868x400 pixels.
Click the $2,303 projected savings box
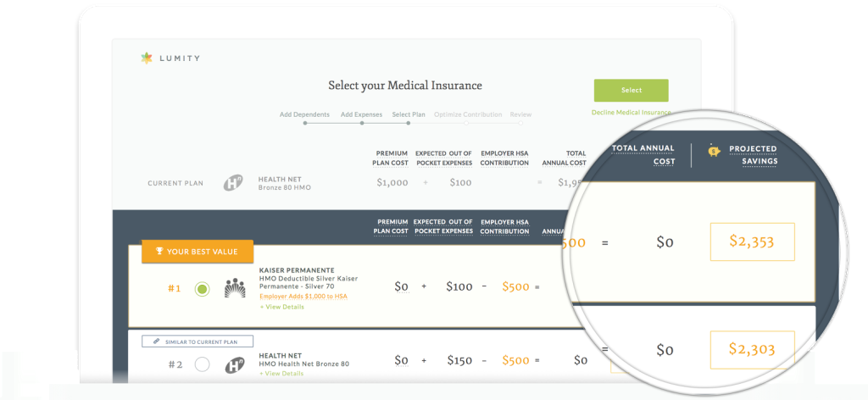point(752,349)
